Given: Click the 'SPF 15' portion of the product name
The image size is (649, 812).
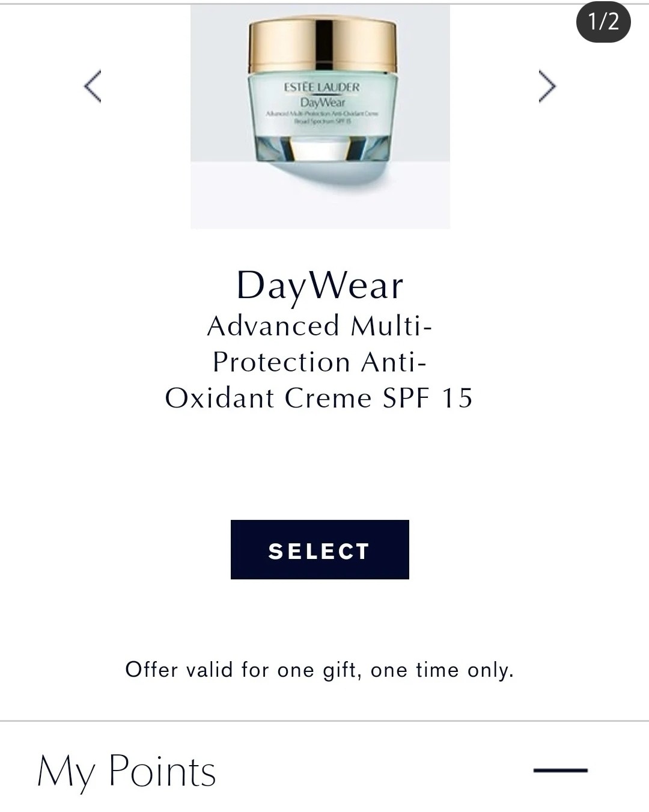Looking at the screenshot, I should coord(428,398).
